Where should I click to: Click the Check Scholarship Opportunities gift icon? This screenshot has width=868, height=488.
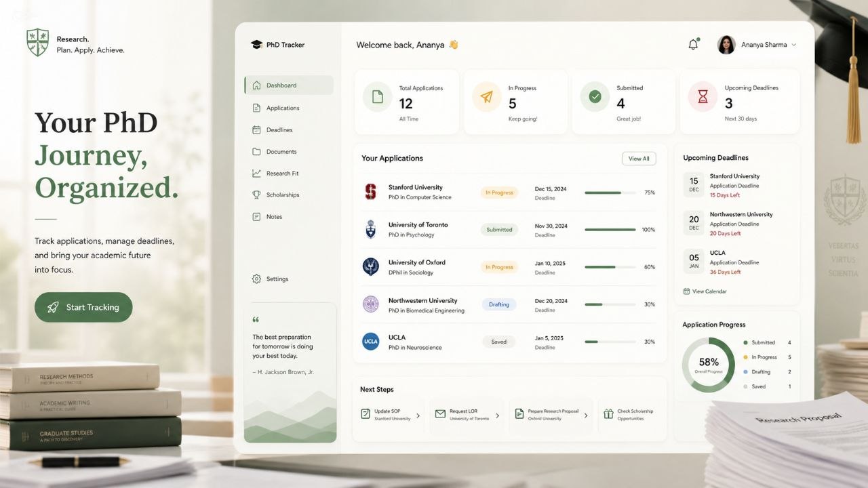(607, 413)
